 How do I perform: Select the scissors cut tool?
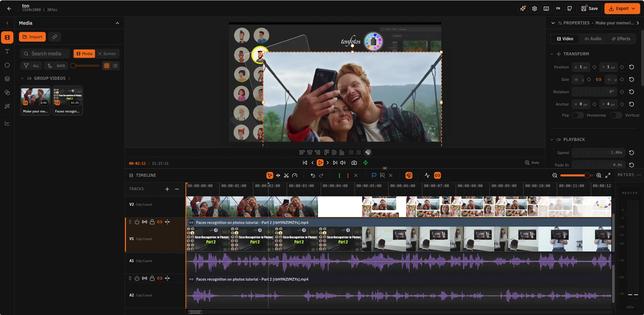286,175
